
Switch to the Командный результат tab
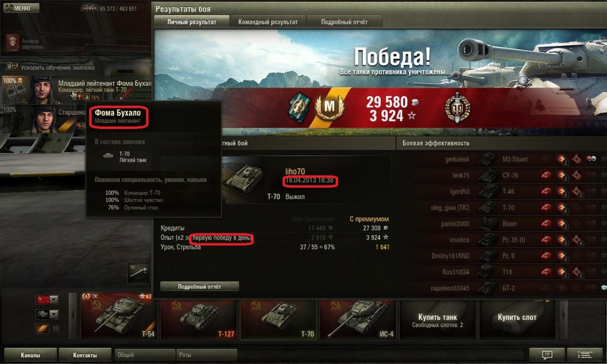point(268,22)
